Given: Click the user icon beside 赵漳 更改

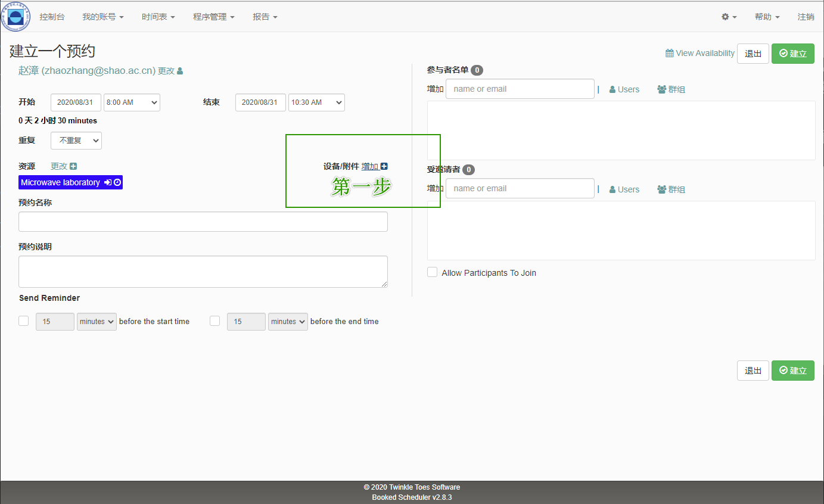Looking at the screenshot, I should click(x=180, y=71).
